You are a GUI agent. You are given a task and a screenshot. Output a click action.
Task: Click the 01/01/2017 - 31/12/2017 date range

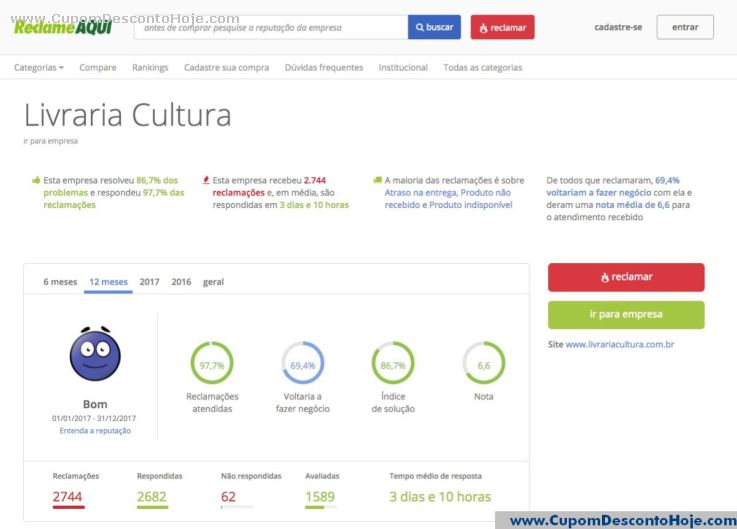[x=94, y=418]
